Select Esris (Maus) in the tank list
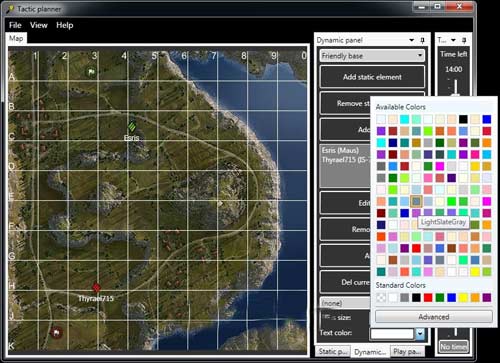The image size is (500, 363). [340, 150]
